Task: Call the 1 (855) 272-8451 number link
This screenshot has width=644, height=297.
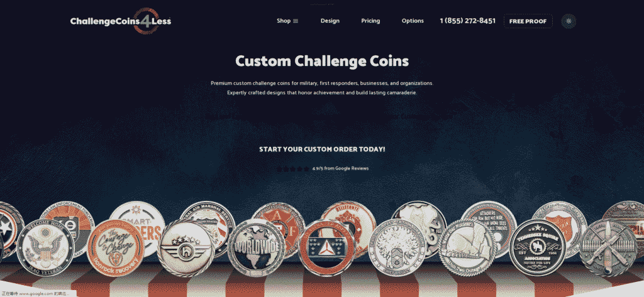Action: pyautogui.click(x=467, y=21)
